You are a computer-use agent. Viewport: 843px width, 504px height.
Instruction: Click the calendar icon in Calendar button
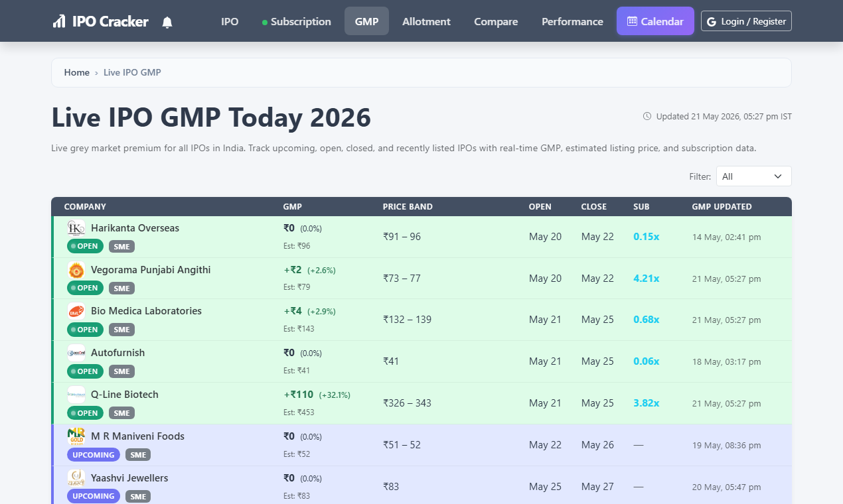coord(632,21)
